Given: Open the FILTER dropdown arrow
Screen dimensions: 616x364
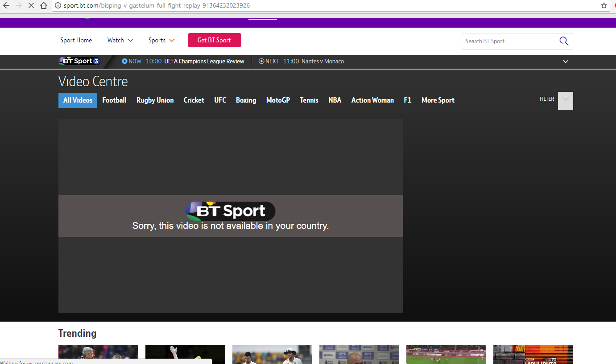Looking at the screenshot, I should click(566, 100).
